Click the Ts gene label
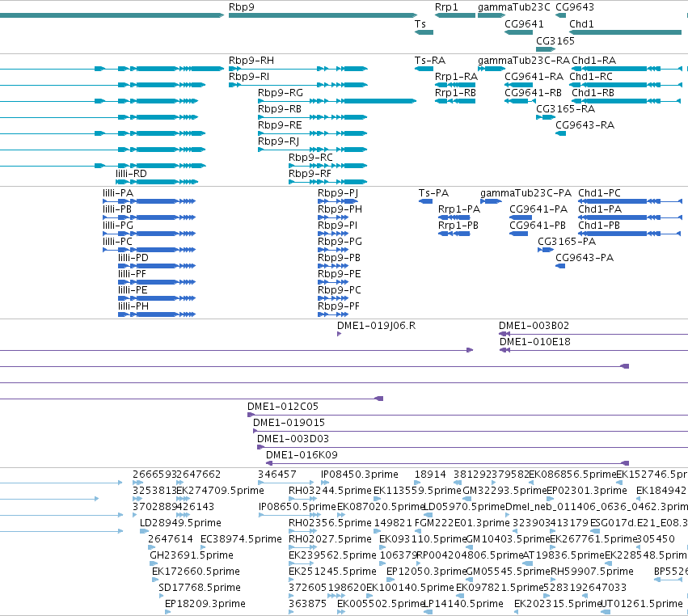This screenshot has height=616, width=688. pos(420,24)
